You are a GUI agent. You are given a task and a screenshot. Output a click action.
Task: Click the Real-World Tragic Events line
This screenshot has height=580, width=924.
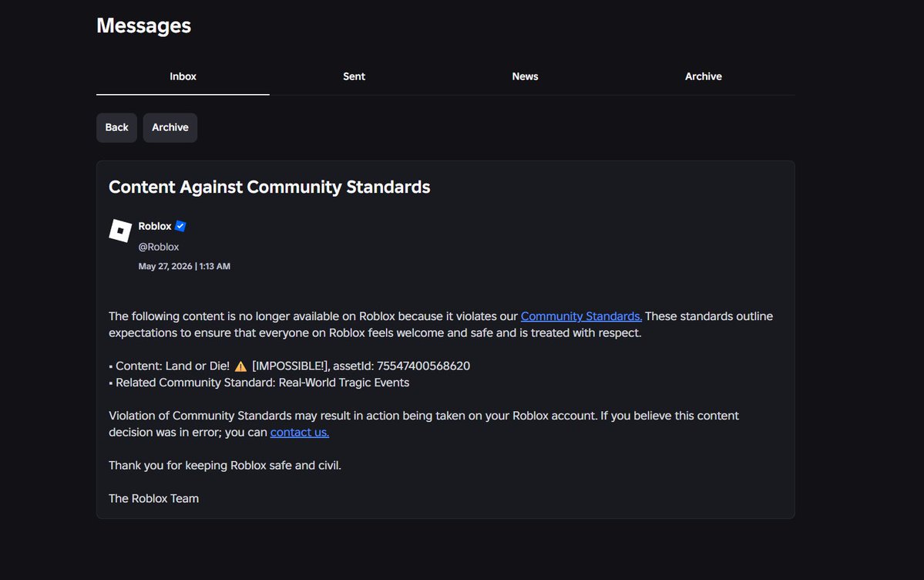[x=259, y=383]
